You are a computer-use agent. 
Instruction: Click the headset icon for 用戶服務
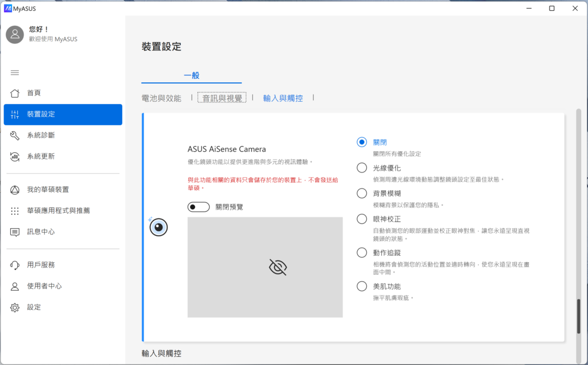[14, 265]
